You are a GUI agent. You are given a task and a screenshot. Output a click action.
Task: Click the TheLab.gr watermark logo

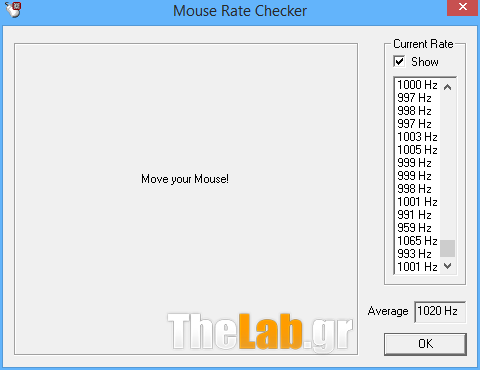point(260,332)
